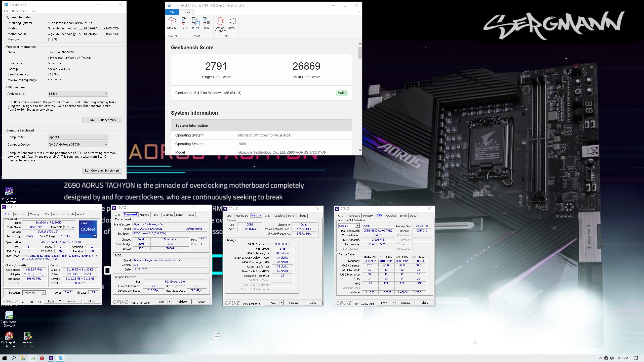
Task: Open the volume control in system tray
Action: pyautogui.click(x=612, y=358)
